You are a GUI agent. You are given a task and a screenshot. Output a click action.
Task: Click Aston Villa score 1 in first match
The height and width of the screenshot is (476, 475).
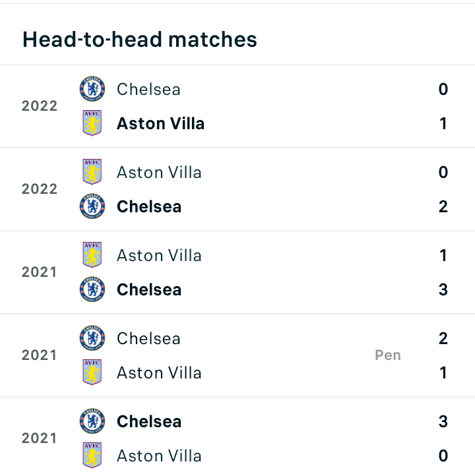coord(443,123)
